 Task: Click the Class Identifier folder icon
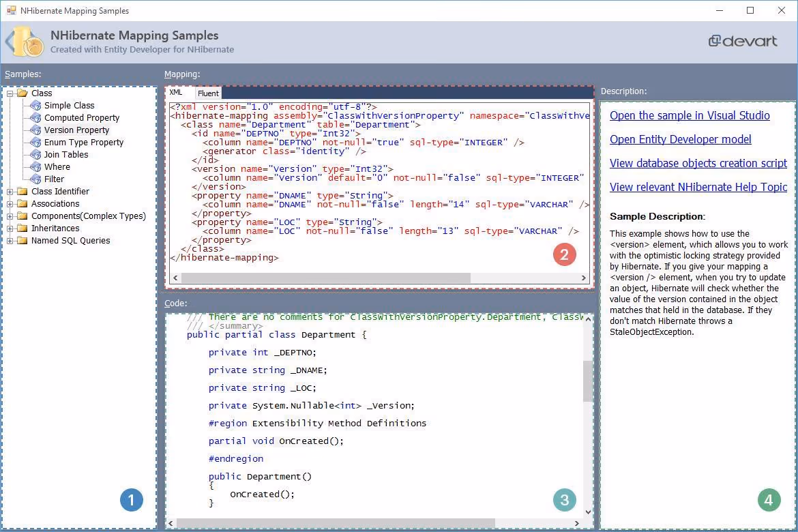tap(23, 192)
